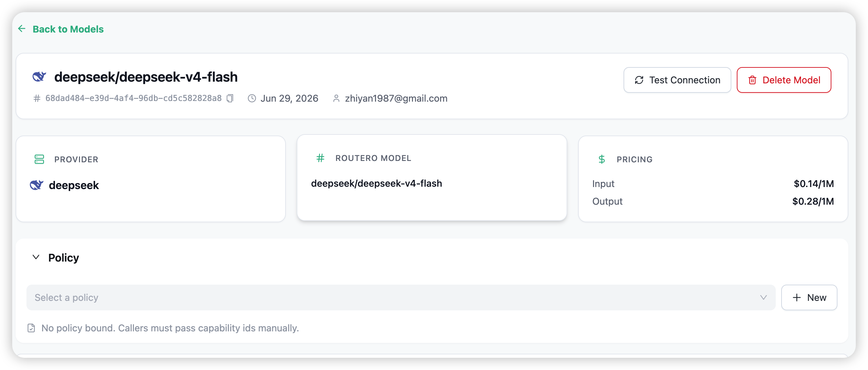Screen dimensions: 868x370
Task: Select the Routero Model name deepseek/deepseek-v4-flash
Action: pos(376,184)
